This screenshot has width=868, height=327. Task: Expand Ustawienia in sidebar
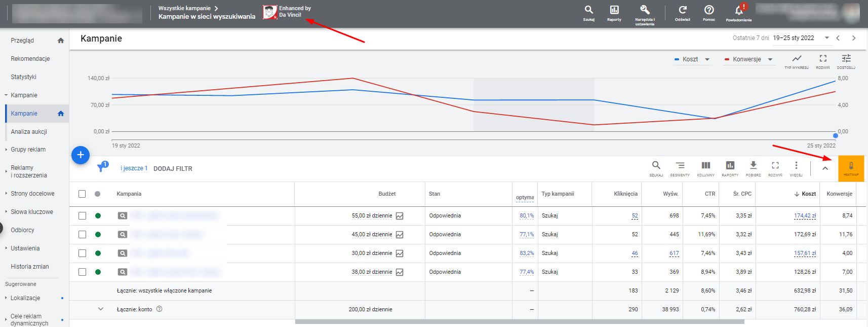6,248
